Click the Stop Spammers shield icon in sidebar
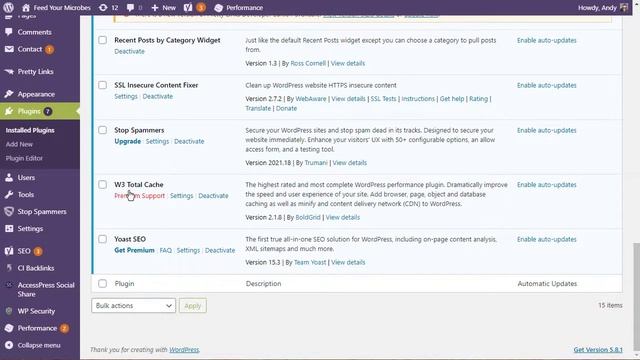The image size is (640, 360). [x=9, y=211]
